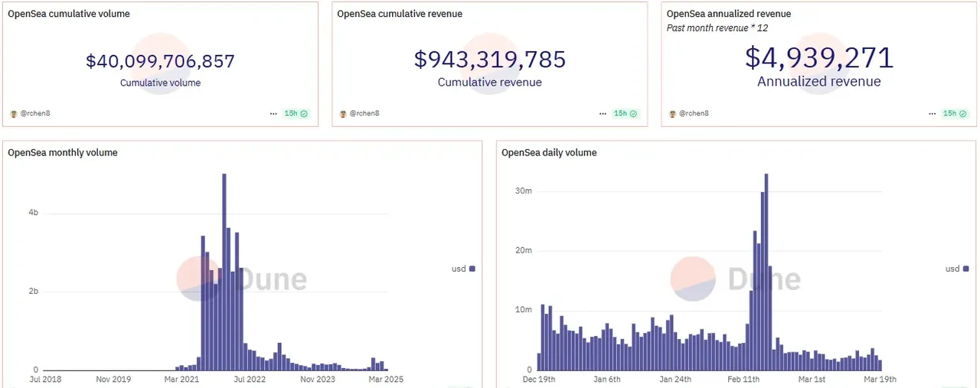Click the '10m' y-axis label
Image resolution: width=980 pixels, height=388 pixels.
pos(524,309)
